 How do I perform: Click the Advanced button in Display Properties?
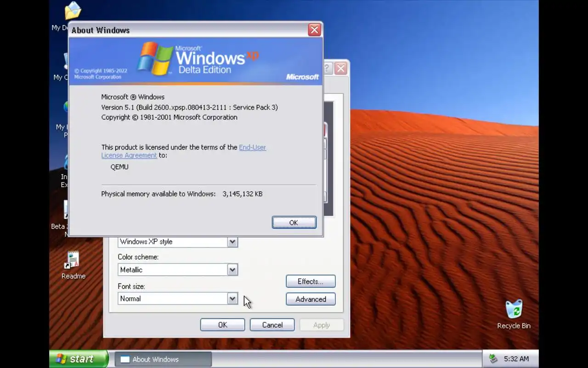(311, 299)
